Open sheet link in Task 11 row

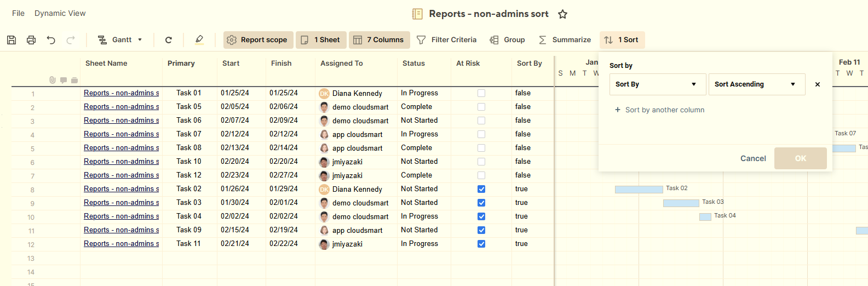coord(122,244)
